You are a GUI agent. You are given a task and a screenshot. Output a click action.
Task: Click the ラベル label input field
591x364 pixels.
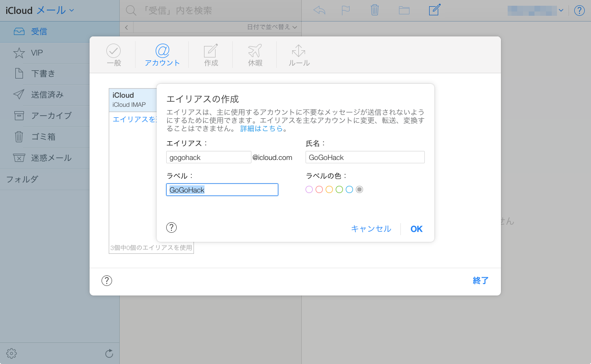point(222,190)
